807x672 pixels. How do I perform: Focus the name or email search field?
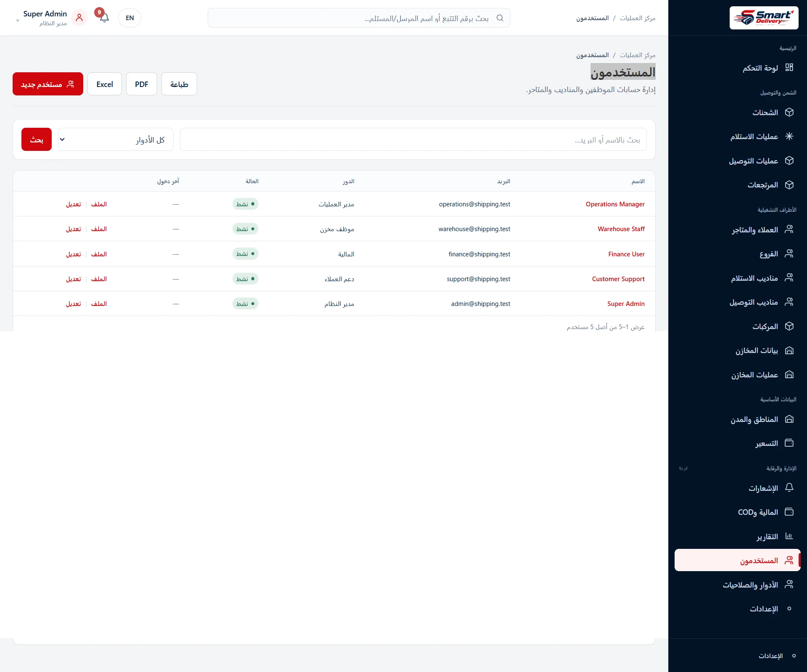tap(413, 140)
